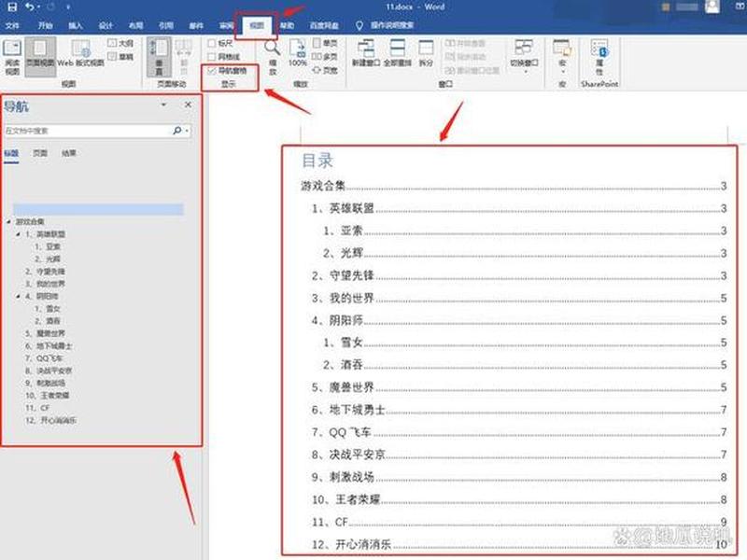Open the 百度网盘 ribbon tab
The image size is (747, 560).
[324, 25]
